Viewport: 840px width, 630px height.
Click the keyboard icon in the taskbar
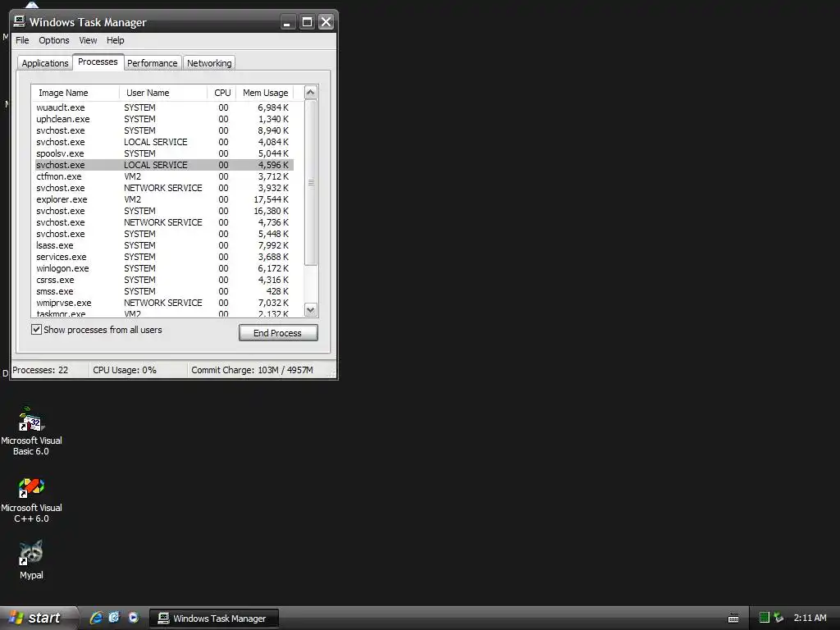coord(733,619)
